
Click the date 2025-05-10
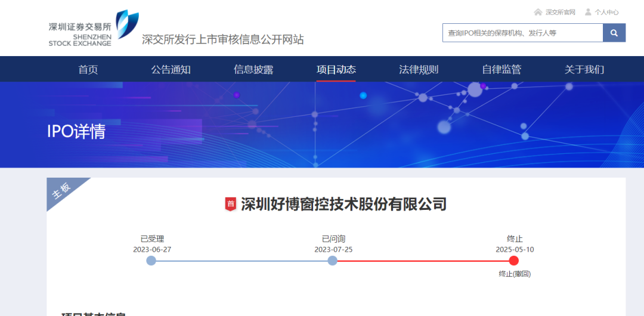tap(515, 249)
